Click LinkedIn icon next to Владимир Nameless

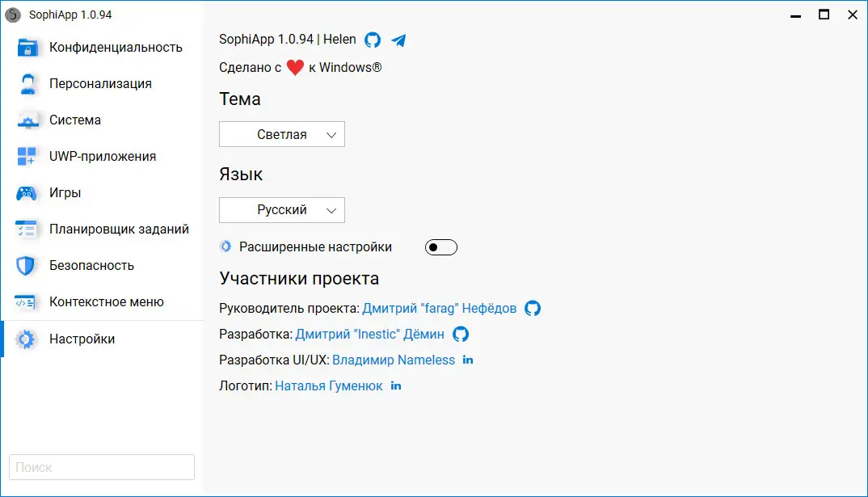pos(468,360)
